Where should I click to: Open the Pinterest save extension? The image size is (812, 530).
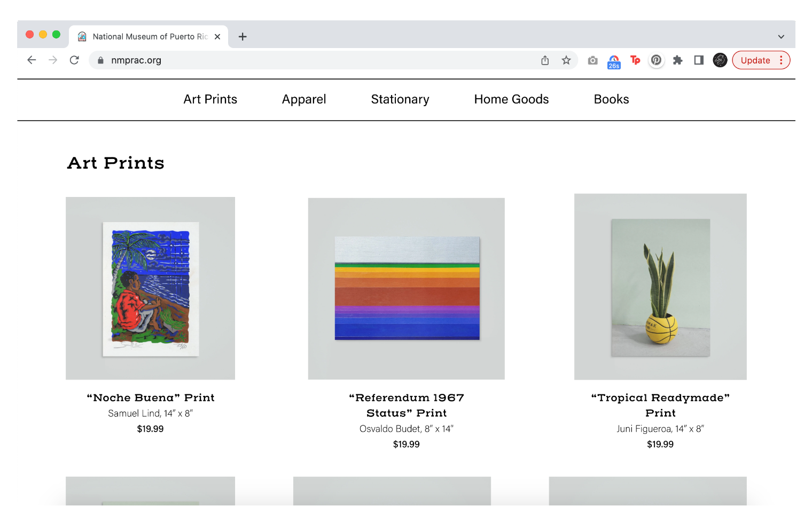click(657, 60)
